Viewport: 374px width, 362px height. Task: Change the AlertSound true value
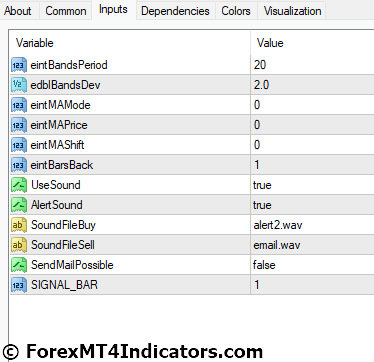[x=312, y=205]
